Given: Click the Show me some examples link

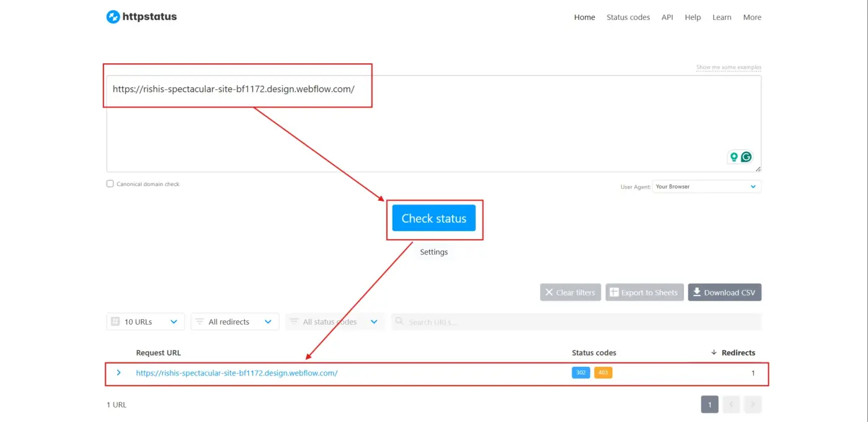Looking at the screenshot, I should tap(728, 67).
